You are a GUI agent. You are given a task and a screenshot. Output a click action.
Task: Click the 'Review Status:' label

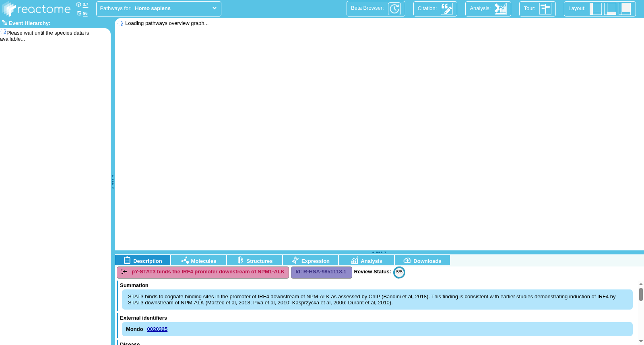tap(372, 272)
